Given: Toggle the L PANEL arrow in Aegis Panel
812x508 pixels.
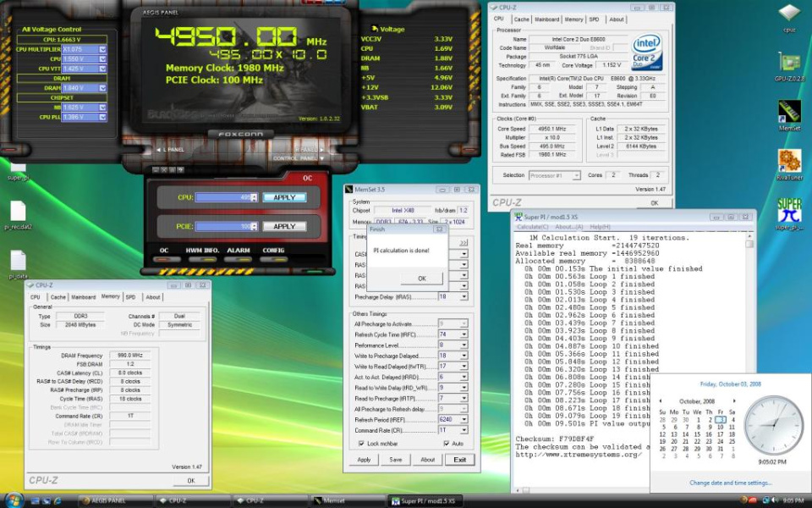Looking at the screenshot, I should [x=158, y=150].
